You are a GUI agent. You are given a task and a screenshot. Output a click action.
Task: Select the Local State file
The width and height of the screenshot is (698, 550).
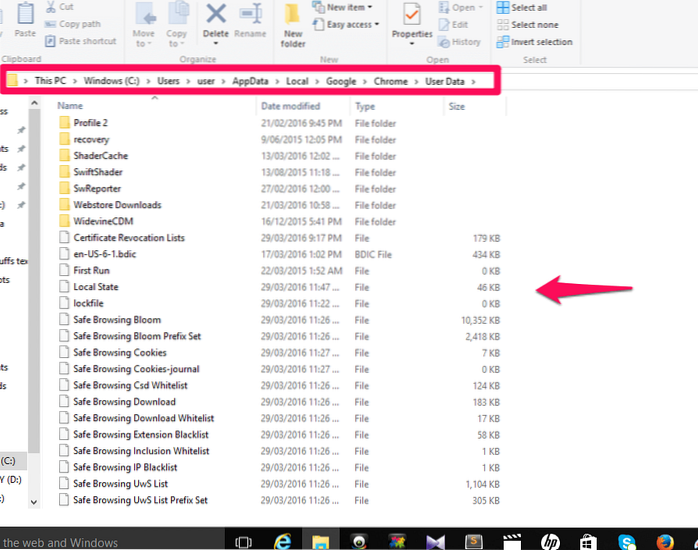[96, 287]
